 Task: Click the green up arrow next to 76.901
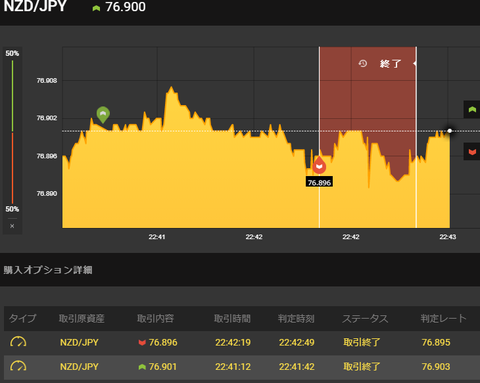142,367
